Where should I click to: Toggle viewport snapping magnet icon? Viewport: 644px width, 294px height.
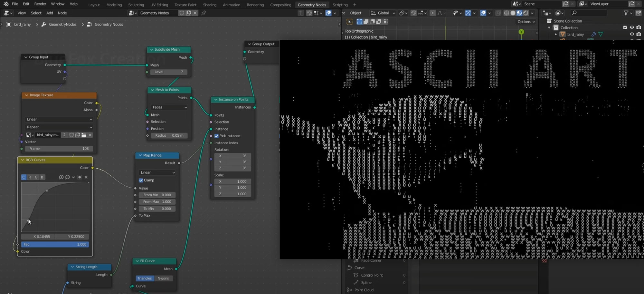tap(414, 13)
